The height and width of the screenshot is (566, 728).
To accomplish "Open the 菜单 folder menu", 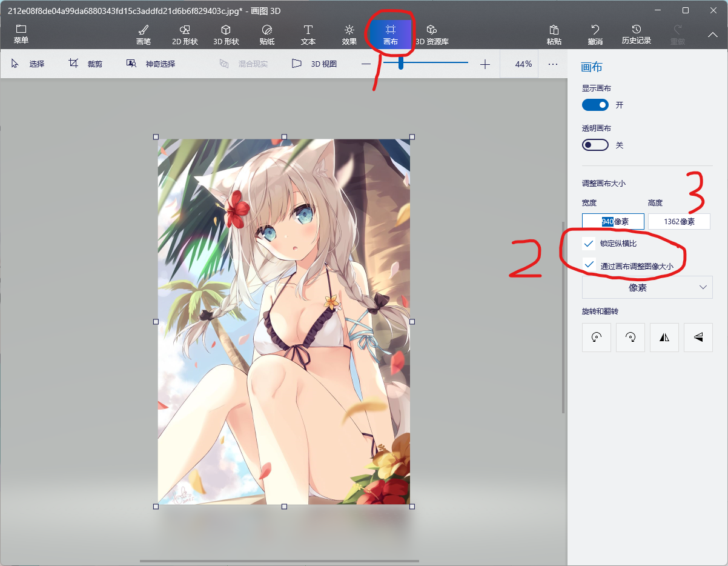I will point(21,35).
